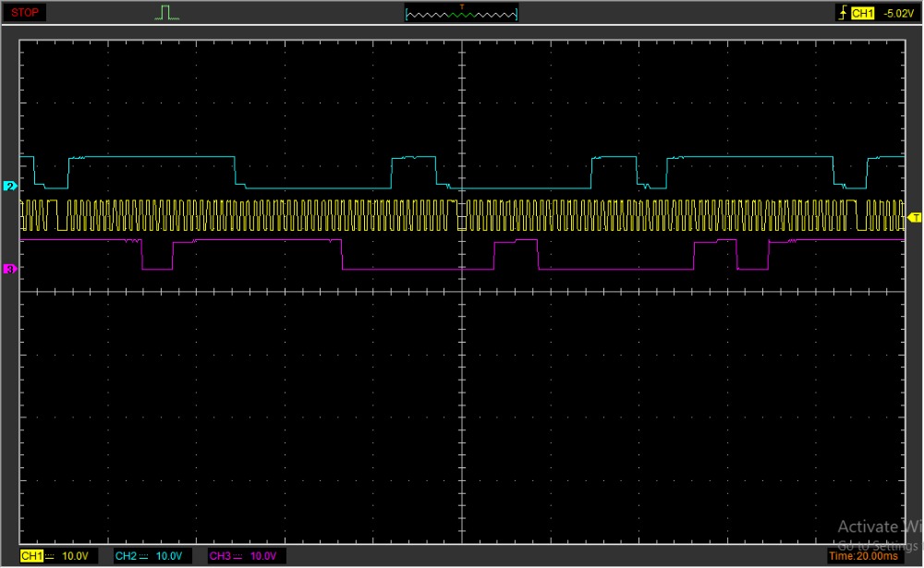The image size is (924, 568).
Task: Click the -5.02V trigger level readout
Action: (896, 13)
